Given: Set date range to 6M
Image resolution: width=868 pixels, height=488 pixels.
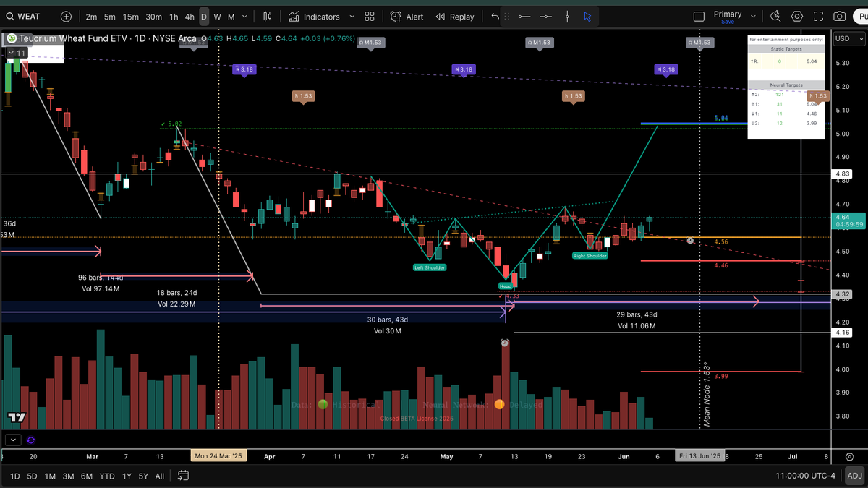Looking at the screenshot, I should pos(87,476).
